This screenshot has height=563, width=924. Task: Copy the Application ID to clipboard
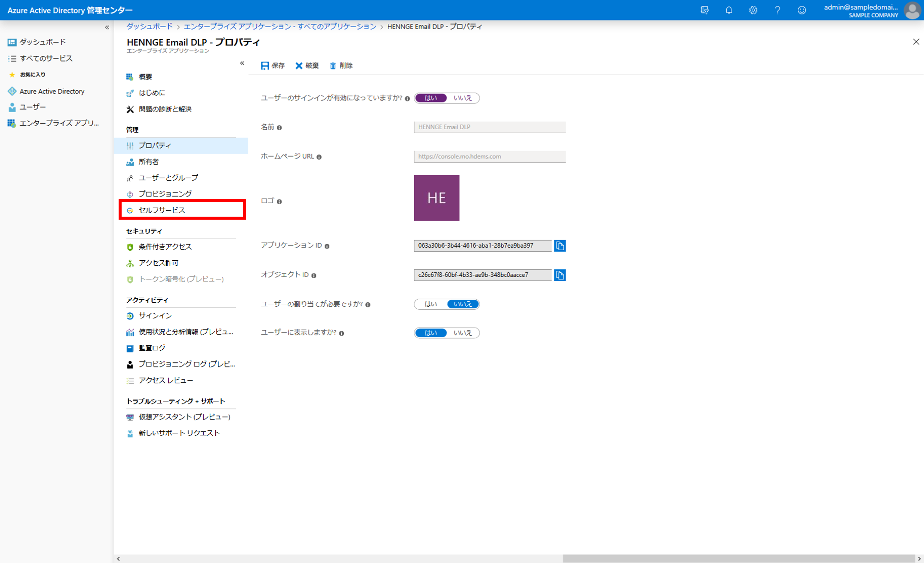[560, 246]
